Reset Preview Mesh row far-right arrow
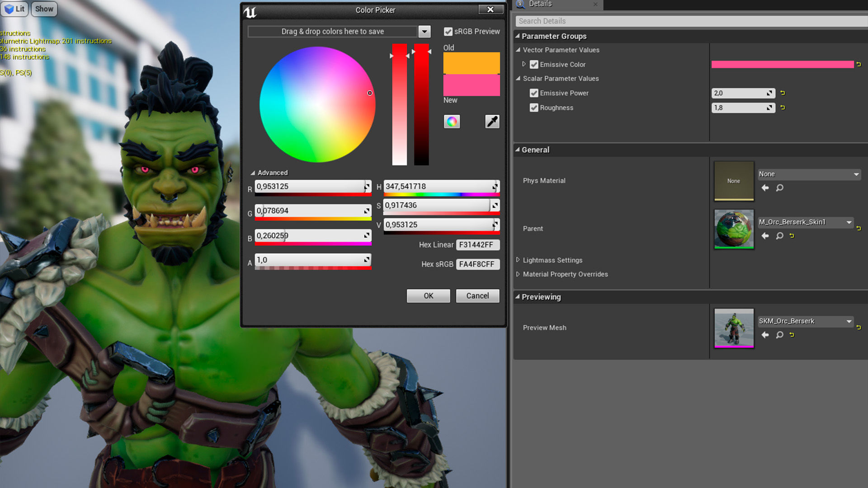Image resolution: width=868 pixels, height=488 pixels. coord(859,327)
